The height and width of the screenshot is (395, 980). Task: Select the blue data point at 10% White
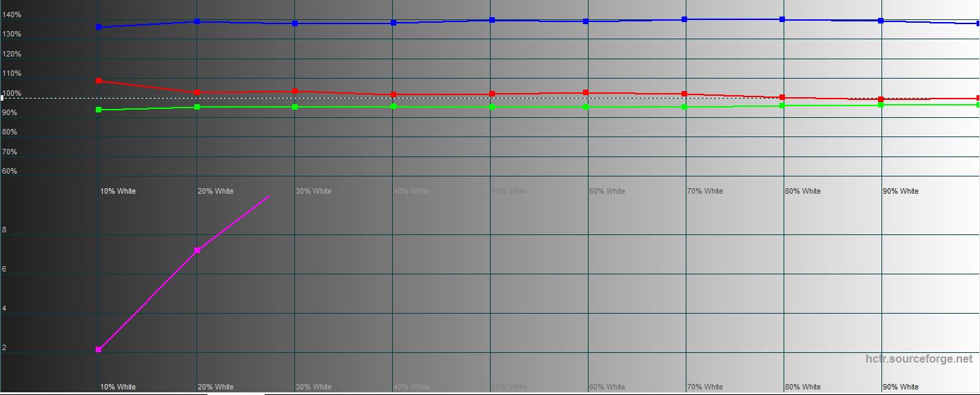[99, 27]
